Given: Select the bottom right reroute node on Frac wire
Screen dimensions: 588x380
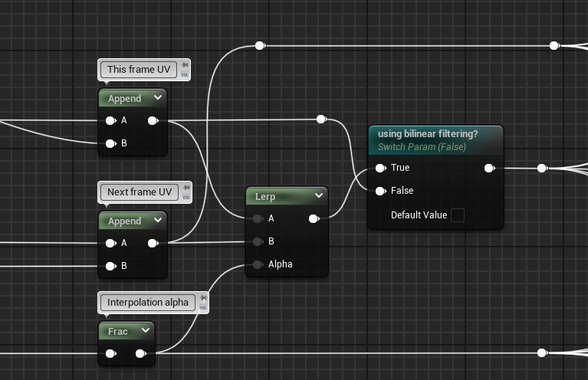Looking at the screenshot, I should click(541, 352).
